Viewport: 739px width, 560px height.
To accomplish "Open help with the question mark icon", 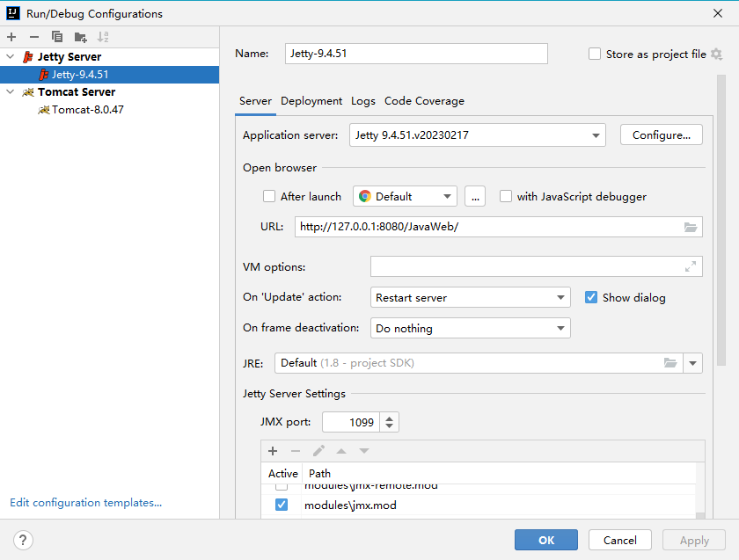I will click(x=23, y=540).
